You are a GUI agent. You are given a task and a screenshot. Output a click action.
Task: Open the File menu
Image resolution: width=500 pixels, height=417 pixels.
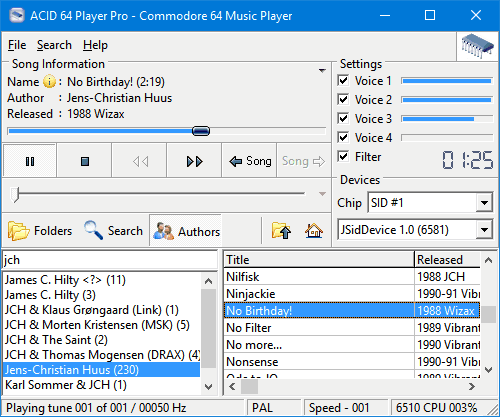tap(17, 45)
